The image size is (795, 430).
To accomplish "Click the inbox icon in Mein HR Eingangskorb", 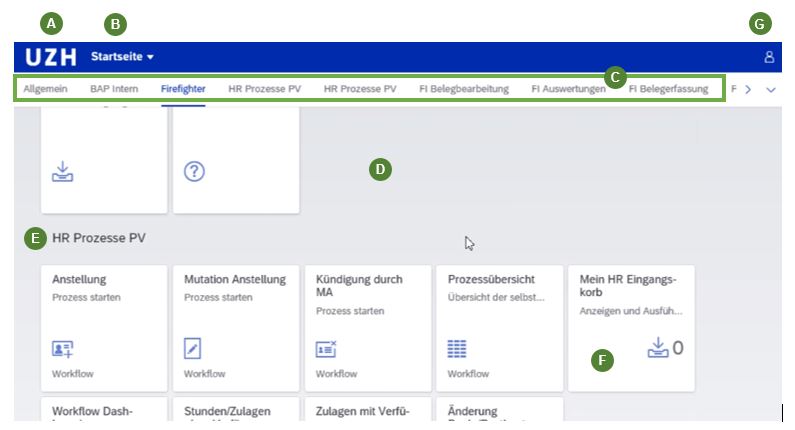I will (657, 347).
